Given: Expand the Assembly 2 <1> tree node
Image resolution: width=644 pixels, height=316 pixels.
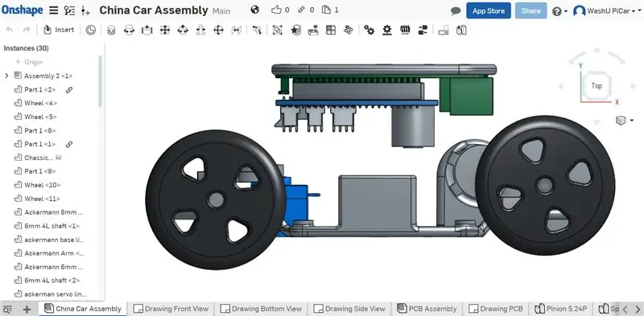Looking at the screenshot, I should point(6,76).
